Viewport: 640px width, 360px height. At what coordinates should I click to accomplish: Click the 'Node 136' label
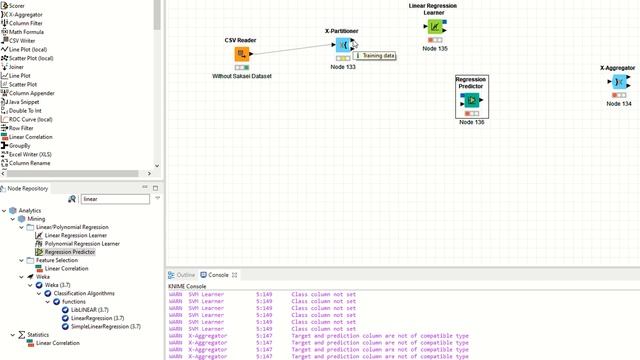click(471, 122)
